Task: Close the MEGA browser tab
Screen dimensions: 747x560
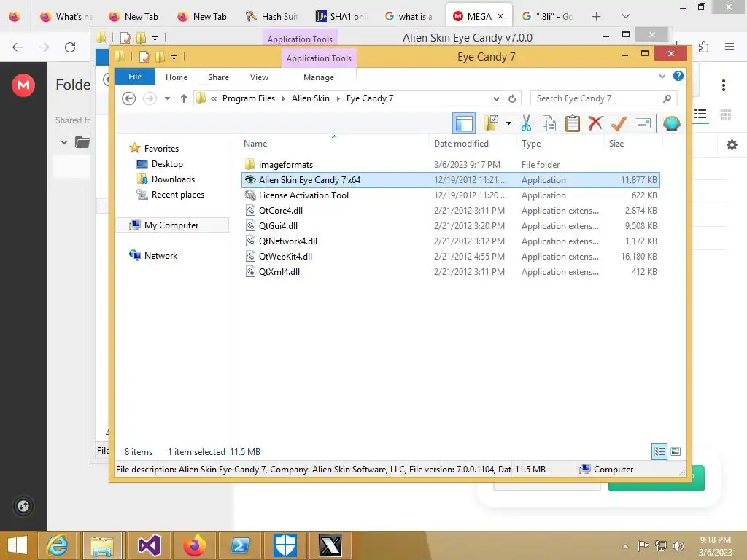Action: click(500, 16)
